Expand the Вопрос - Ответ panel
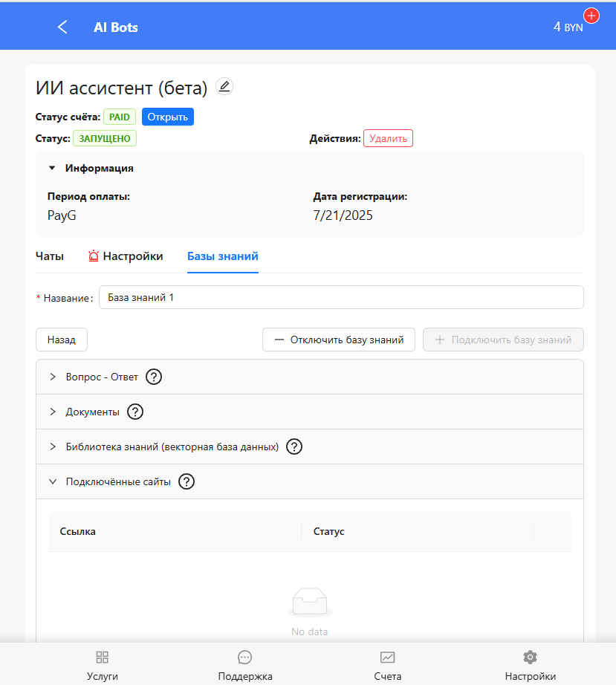Screen dimensions: 616x685 pyautogui.click(x=53, y=377)
